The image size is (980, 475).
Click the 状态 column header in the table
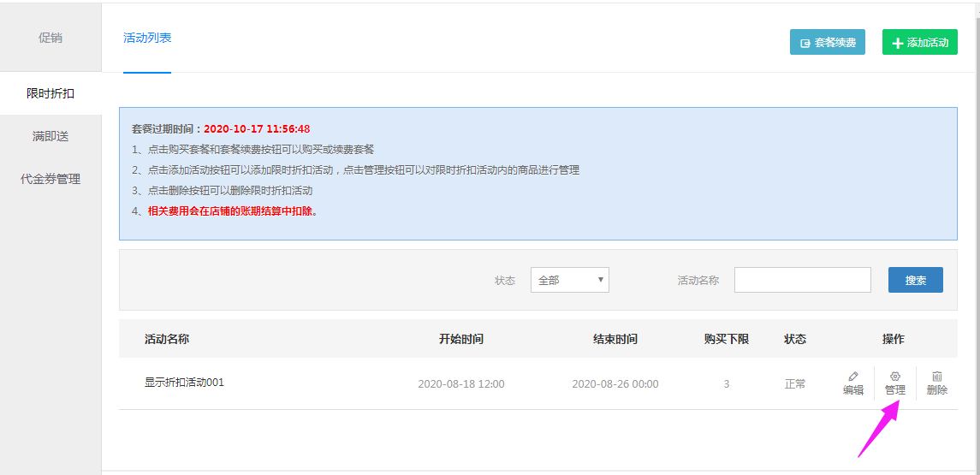[x=795, y=340]
